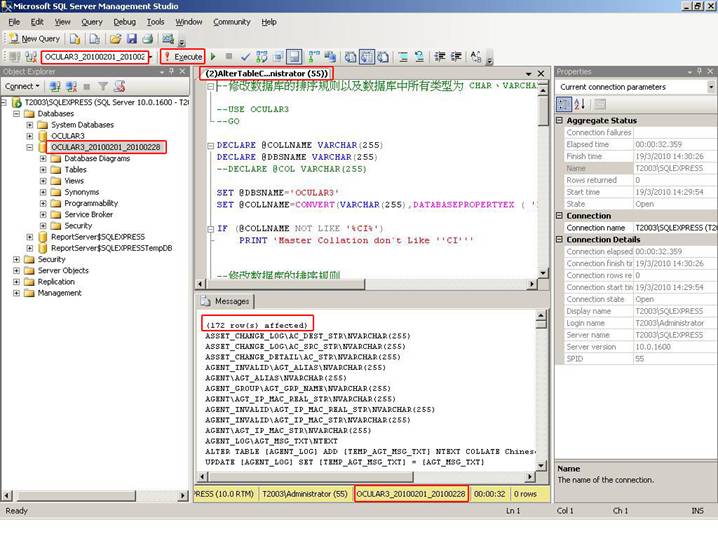Click the Open File folder icon
The width and height of the screenshot is (718, 538).
pyautogui.click(x=115, y=39)
